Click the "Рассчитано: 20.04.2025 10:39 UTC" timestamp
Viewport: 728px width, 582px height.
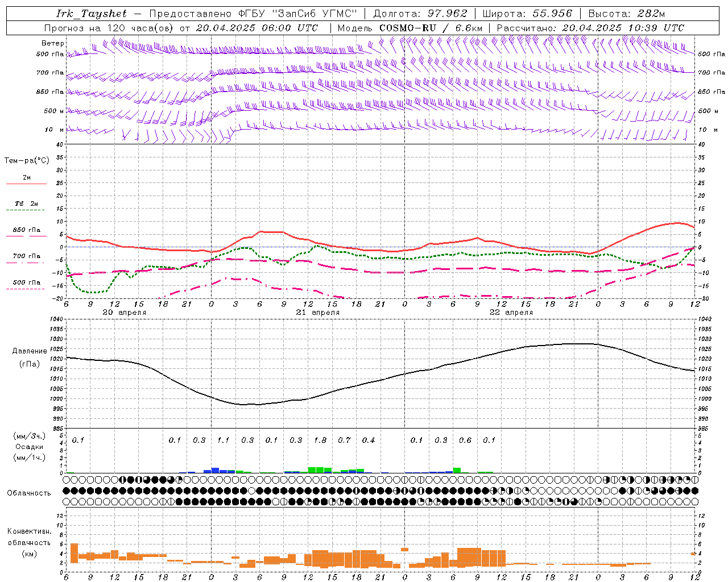(590, 28)
